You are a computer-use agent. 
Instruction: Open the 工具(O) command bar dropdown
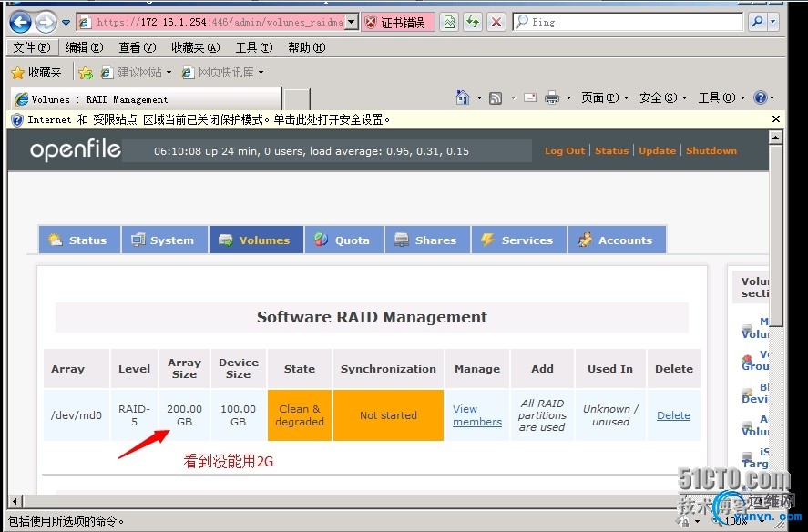[721, 97]
